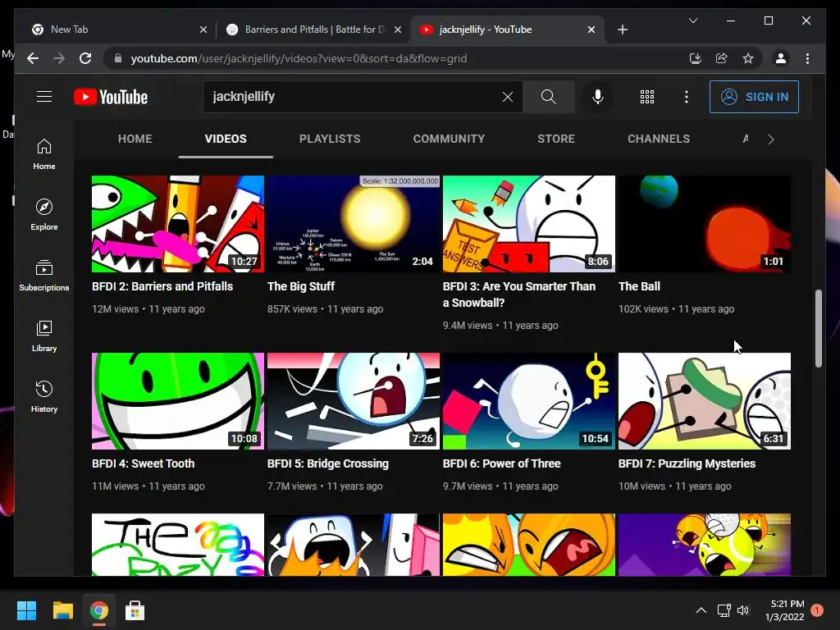The width and height of the screenshot is (840, 630).
Task: Open a new tab with plus button
Action: pyautogui.click(x=623, y=30)
